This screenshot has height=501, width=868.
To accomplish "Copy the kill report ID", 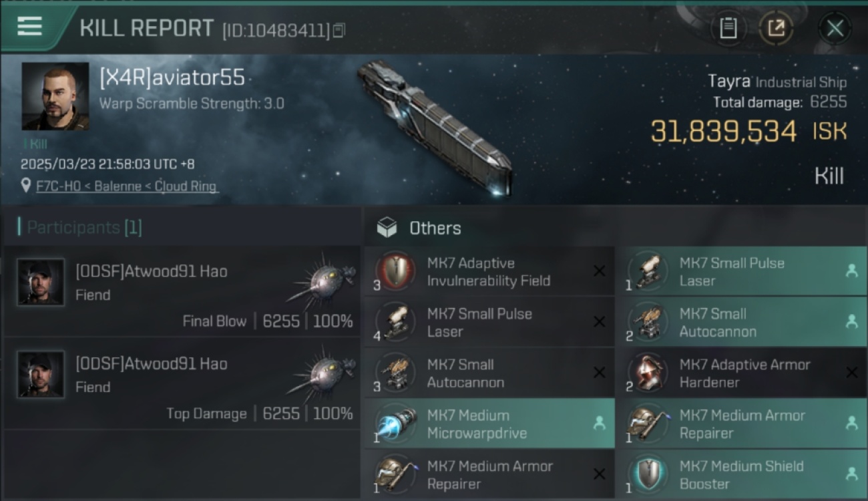I will click(339, 30).
